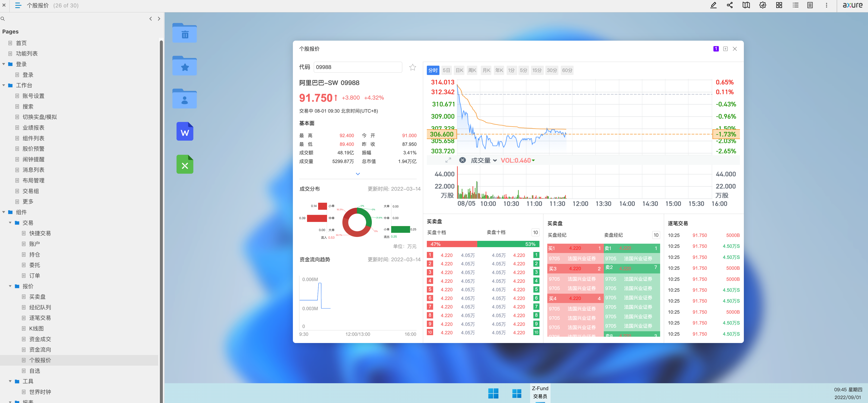Open Windows Start button on taskbar

click(493, 393)
